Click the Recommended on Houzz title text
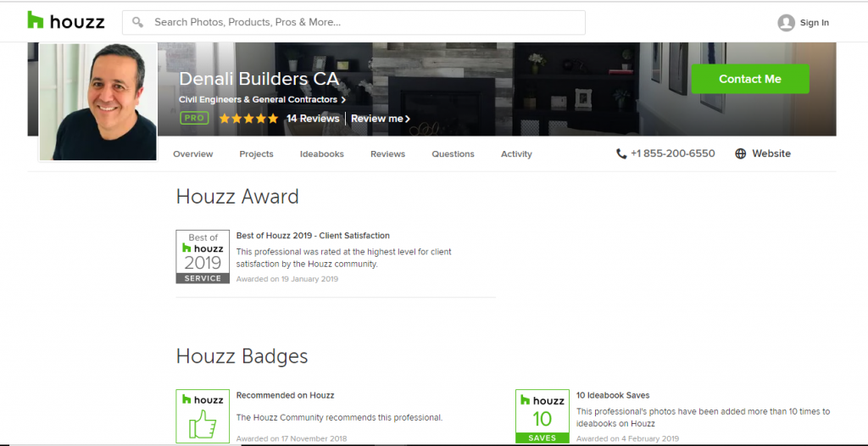 point(285,395)
